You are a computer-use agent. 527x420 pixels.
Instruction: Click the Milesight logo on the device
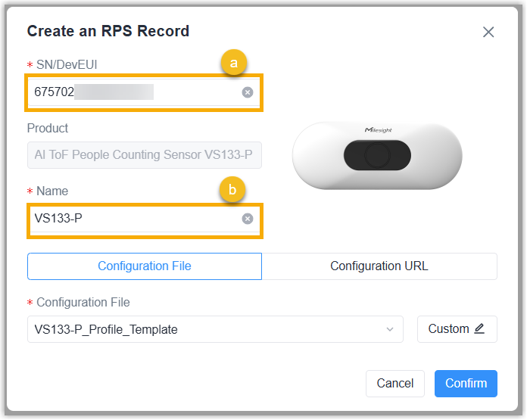378,130
